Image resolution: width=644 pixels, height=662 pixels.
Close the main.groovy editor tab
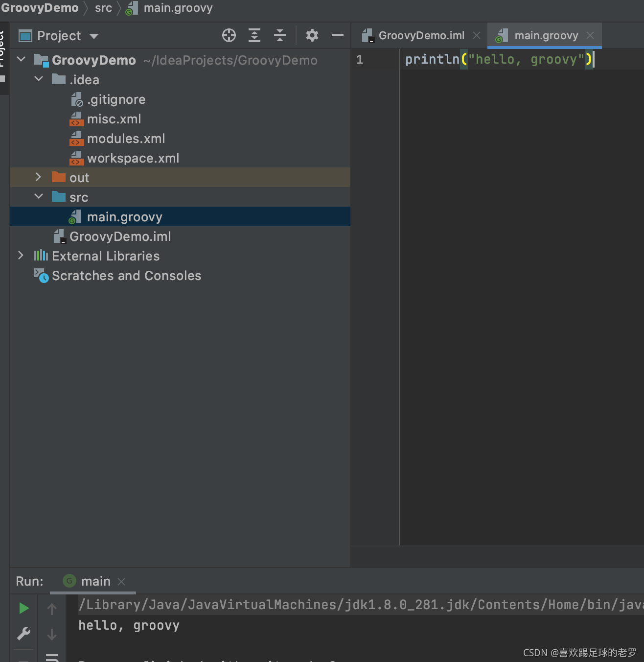coord(590,35)
